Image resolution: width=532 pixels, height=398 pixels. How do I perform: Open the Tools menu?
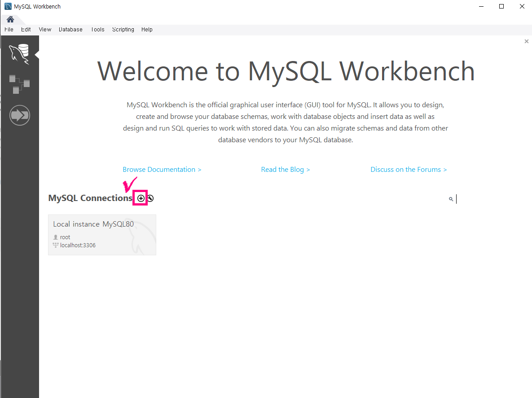98,30
